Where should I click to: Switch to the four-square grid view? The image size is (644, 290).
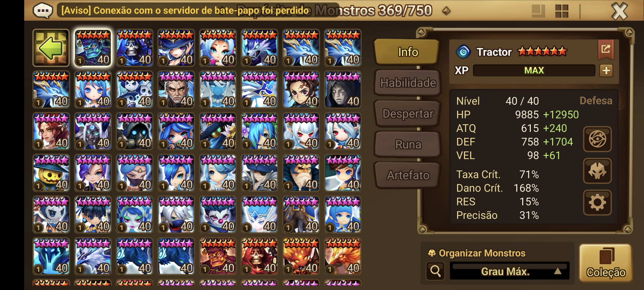click(x=562, y=11)
